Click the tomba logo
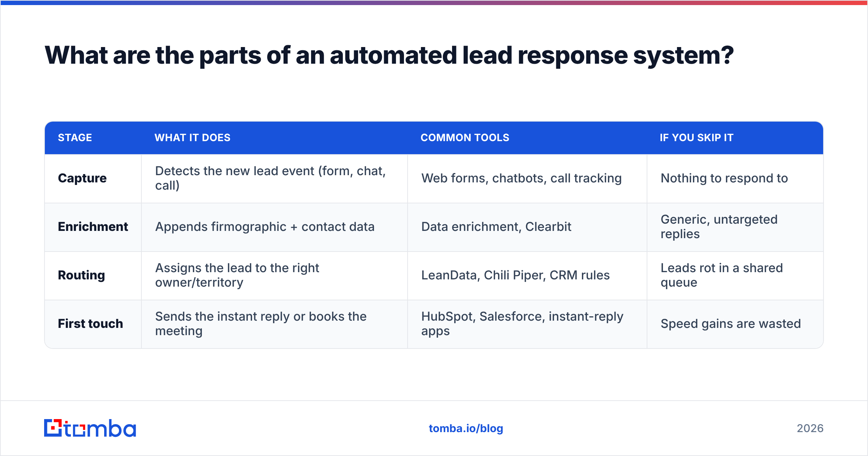This screenshot has width=868, height=456. (x=90, y=428)
